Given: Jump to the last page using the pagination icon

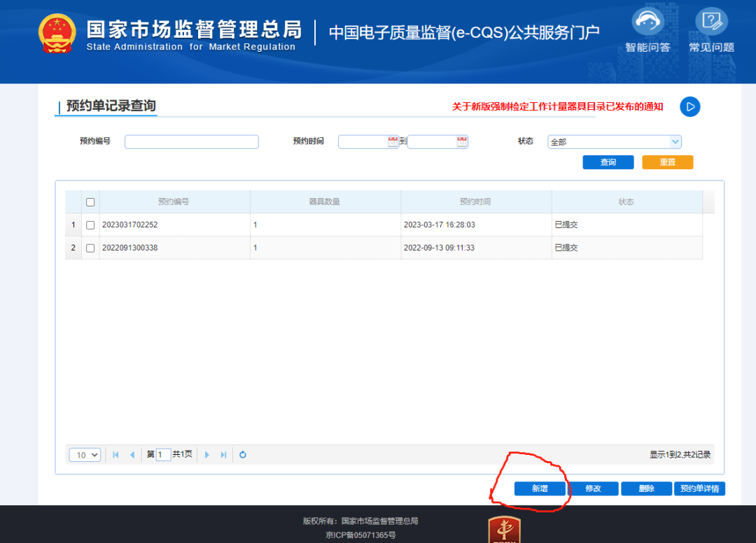Looking at the screenshot, I should 224,454.
